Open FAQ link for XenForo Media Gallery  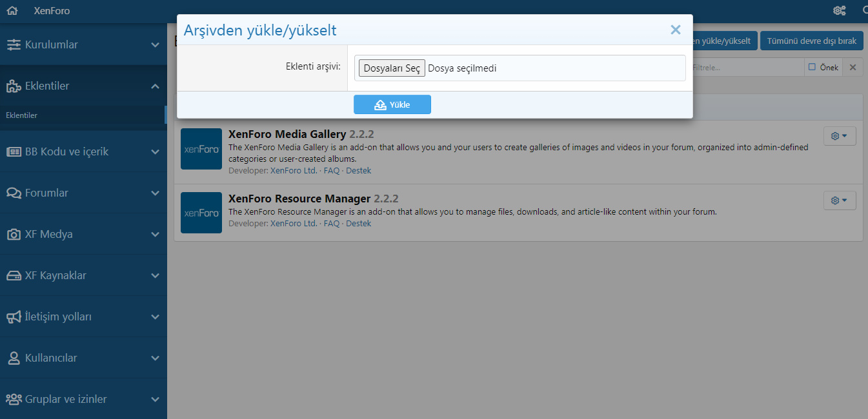[x=332, y=171]
